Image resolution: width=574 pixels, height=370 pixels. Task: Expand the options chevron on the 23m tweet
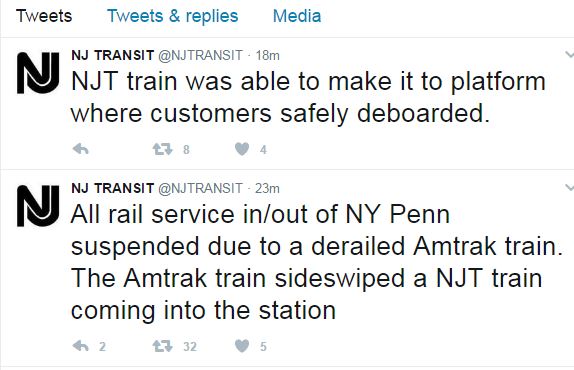[569, 188]
